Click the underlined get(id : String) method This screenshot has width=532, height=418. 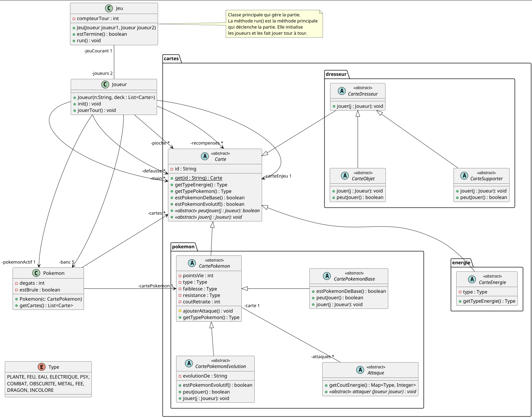coord(198,178)
